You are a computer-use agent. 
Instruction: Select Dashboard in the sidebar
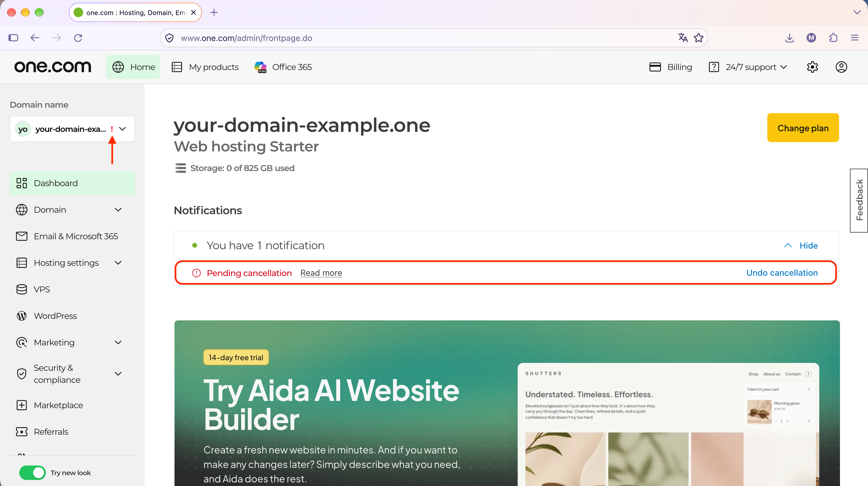(x=72, y=183)
